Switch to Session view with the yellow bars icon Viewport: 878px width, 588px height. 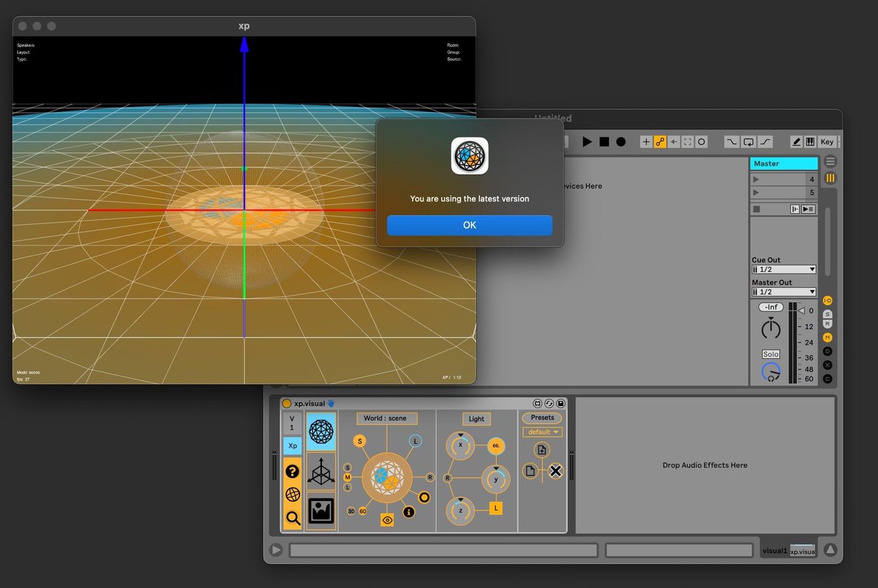tap(830, 178)
